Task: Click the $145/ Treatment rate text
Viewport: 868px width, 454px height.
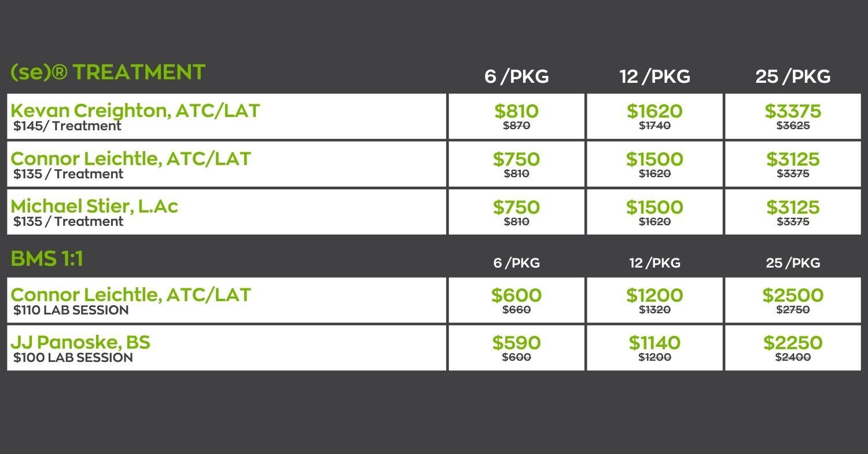Action: [x=67, y=126]
